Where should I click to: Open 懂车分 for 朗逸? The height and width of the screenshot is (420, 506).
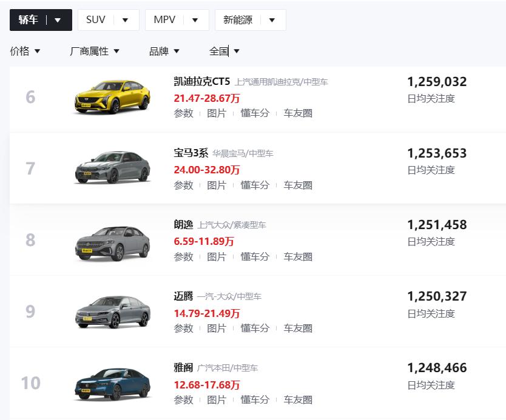[x=255, y=257]
